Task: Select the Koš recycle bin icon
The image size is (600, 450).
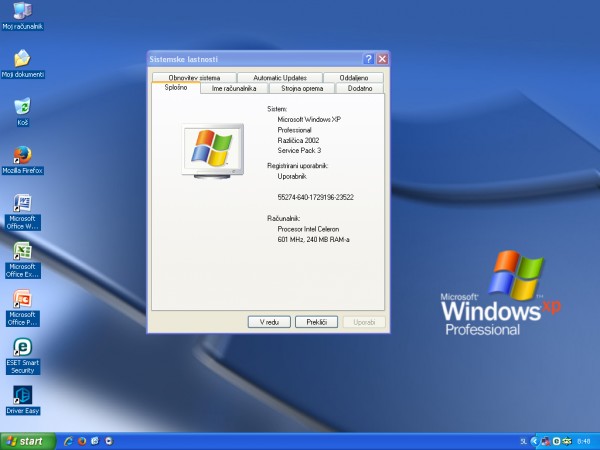Action: (23, 112)
